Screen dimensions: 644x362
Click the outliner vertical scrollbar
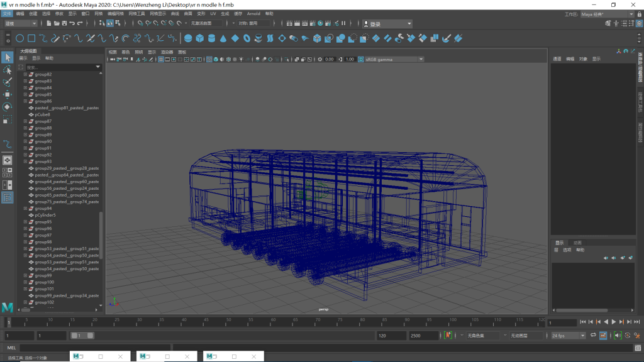pos(101,235)
